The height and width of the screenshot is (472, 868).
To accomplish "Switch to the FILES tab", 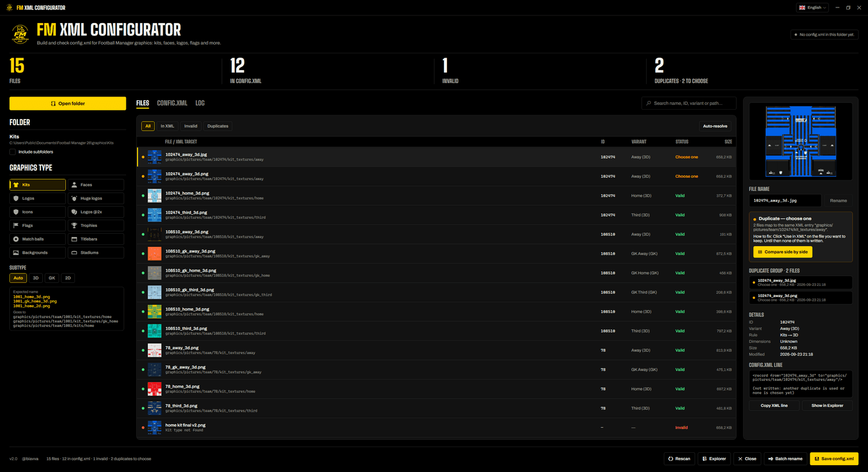I will tap(143, 103).
